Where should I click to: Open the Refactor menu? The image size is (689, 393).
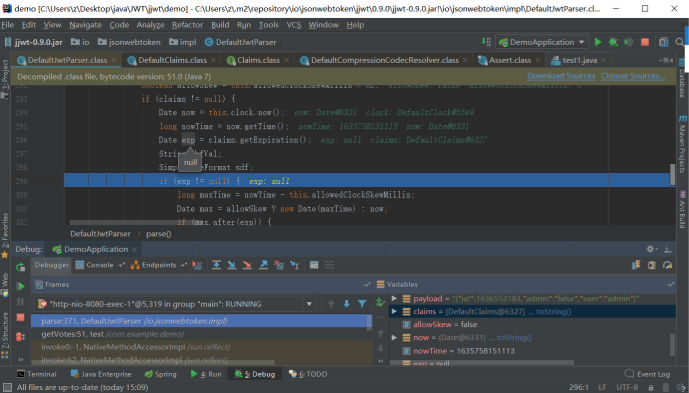click(187, 25)
